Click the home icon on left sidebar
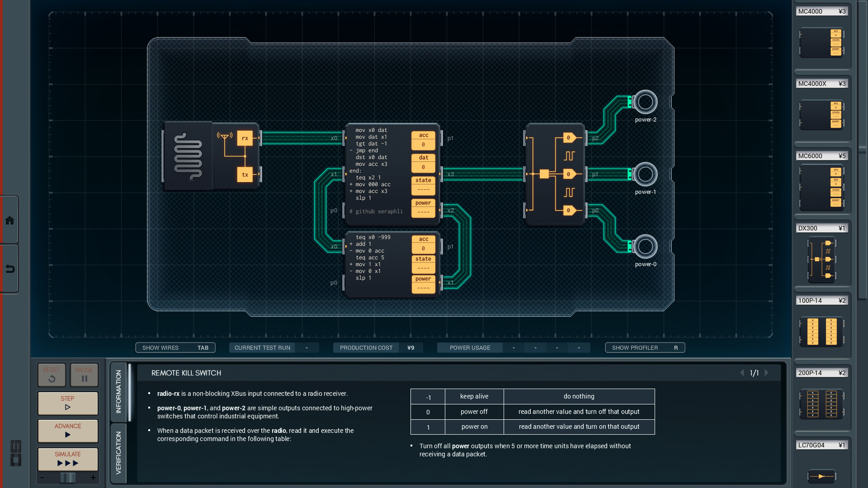 (9, 221)
